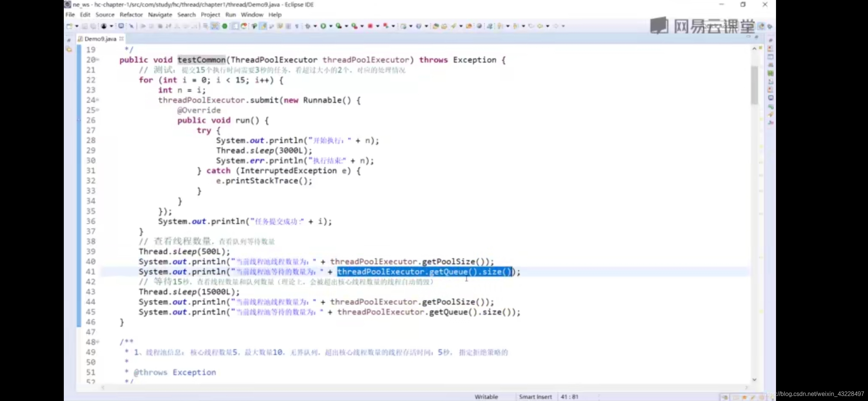
Task: Click the editor vertical scrollbar thumb
Action: (x=754, y=85)
